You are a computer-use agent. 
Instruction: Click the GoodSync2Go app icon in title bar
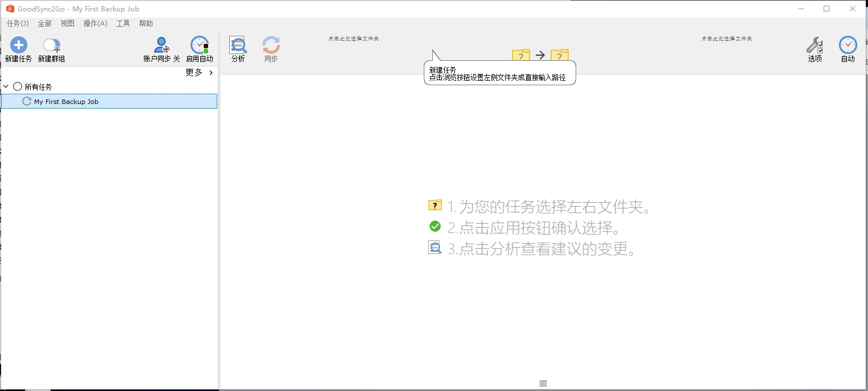(10, 9)
